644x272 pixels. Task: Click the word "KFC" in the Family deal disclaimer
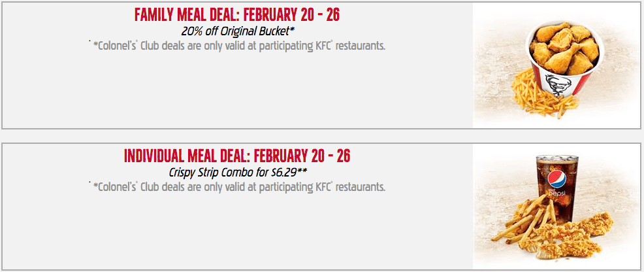(325, 46)
